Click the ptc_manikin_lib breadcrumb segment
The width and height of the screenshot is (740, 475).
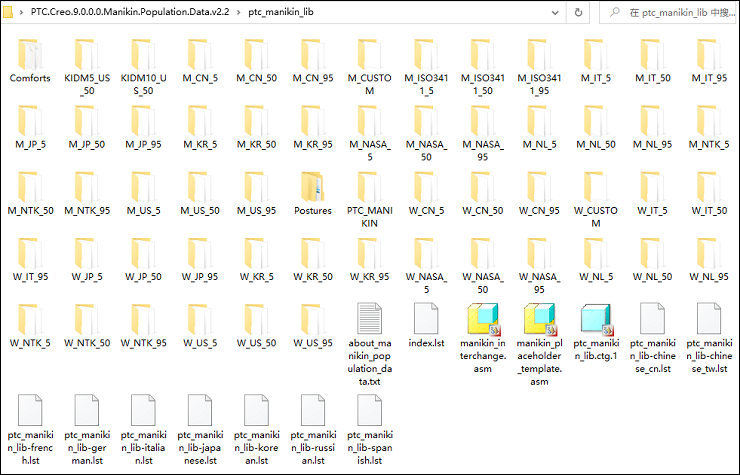coord(281,12)
